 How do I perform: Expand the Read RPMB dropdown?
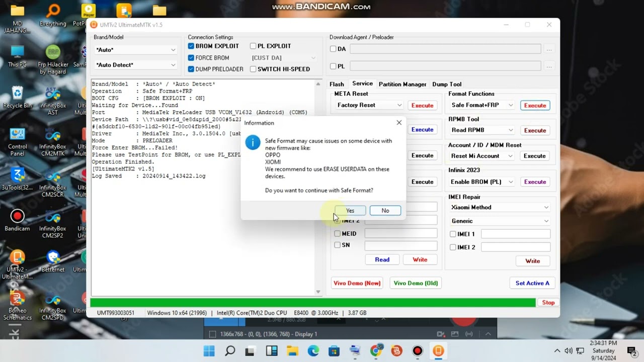(482, 130)
